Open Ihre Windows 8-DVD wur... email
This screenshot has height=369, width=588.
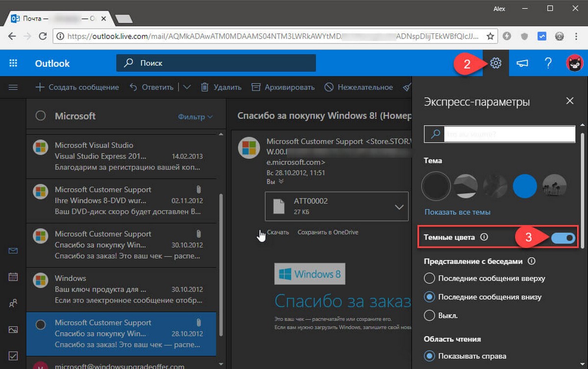pyautogui.click(x=121, y=201)
